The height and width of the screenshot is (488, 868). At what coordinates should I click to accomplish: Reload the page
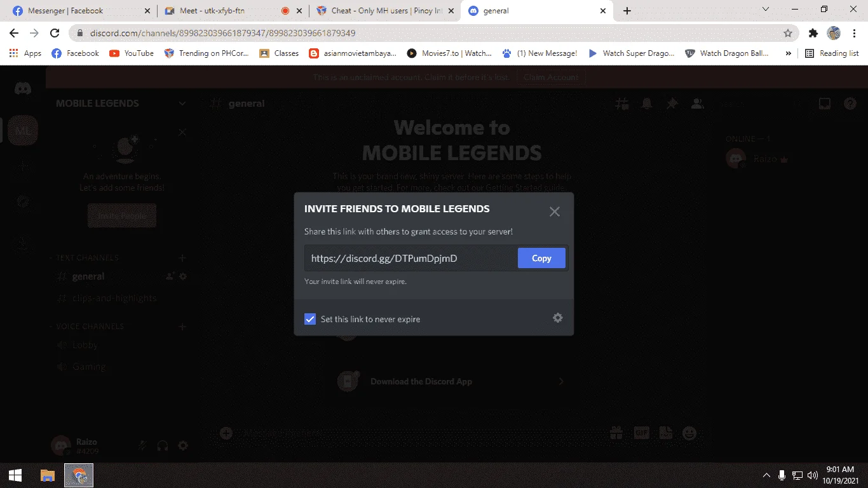pyautogui.click(x=55, y=33)
